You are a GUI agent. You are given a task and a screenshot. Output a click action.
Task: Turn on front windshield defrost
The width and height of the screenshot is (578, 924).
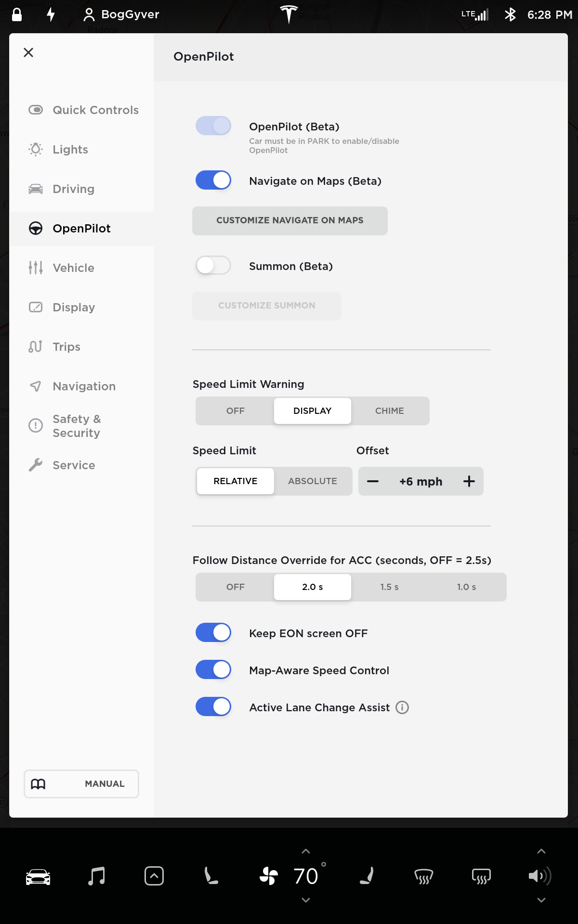[424, 877]
